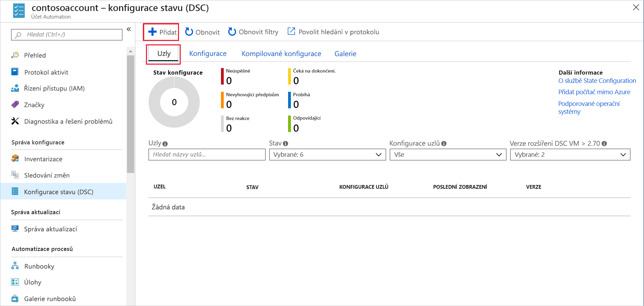Sort by UZEL column header
644x306 pixels.
pyautogui.click(x=160, y=187)
